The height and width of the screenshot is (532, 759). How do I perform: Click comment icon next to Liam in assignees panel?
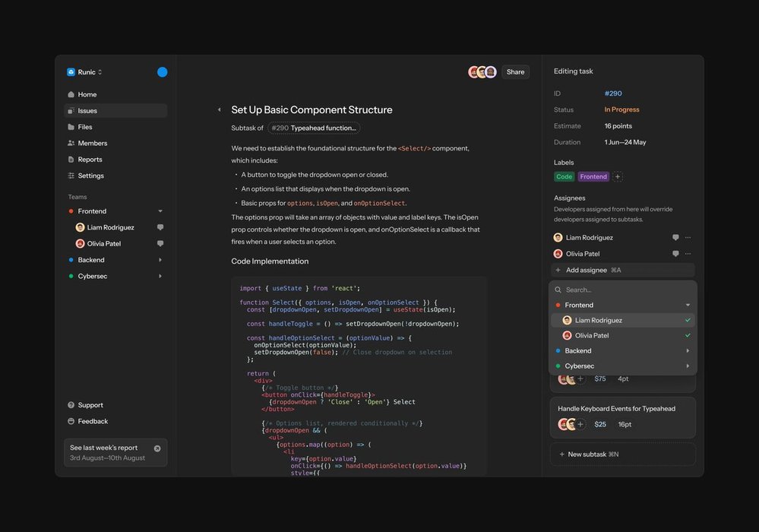pos(675,238)
